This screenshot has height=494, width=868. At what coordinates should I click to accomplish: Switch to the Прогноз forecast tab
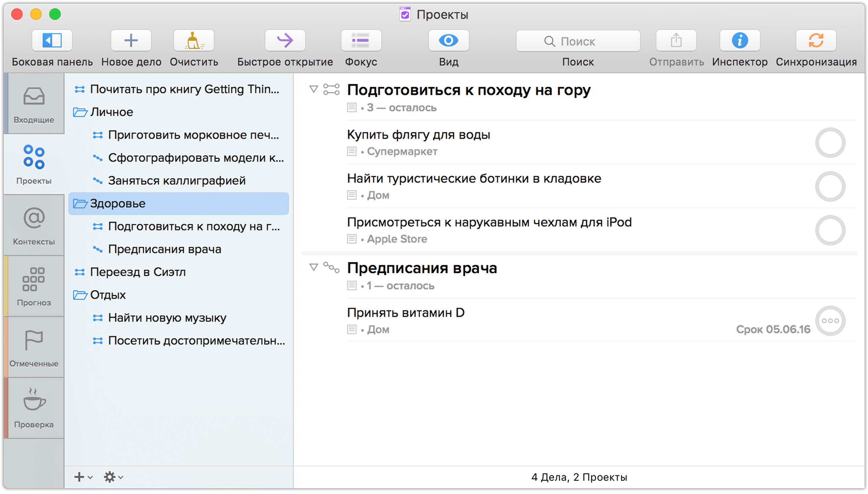point(34,286)
